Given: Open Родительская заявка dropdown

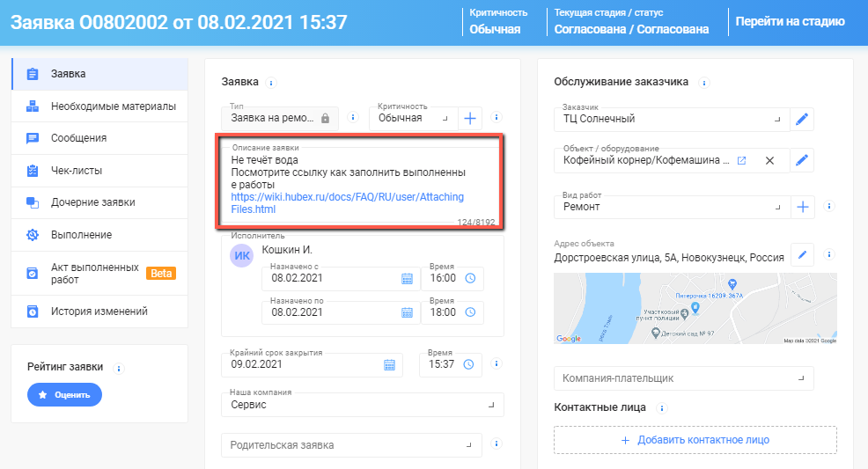Looking at the screenshot, I should click(x=351, y=445).
